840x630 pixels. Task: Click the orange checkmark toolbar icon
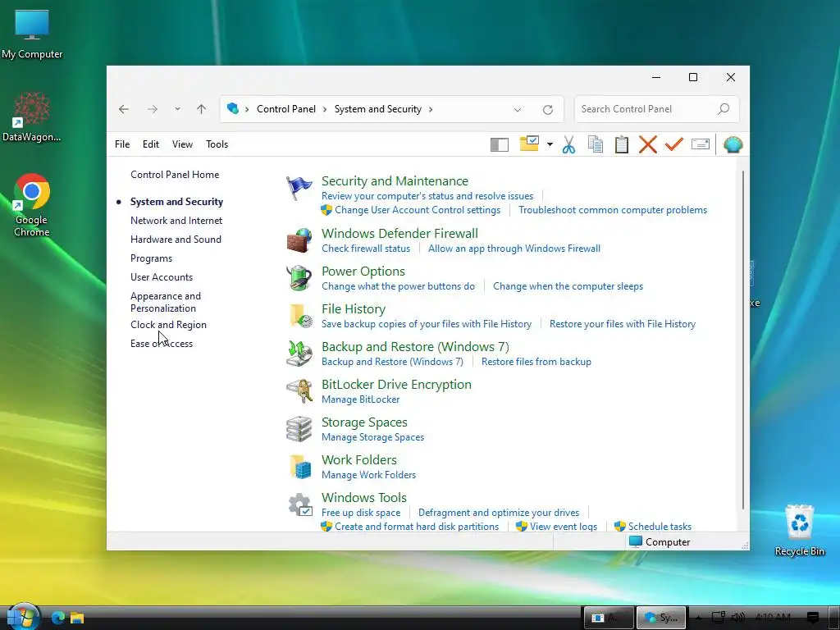[x=674, y=144]
